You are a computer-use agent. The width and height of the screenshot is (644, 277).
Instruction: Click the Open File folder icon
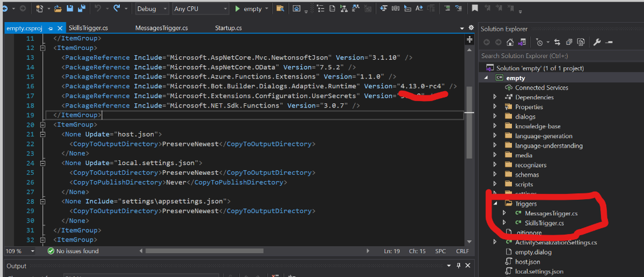point(58,9)
